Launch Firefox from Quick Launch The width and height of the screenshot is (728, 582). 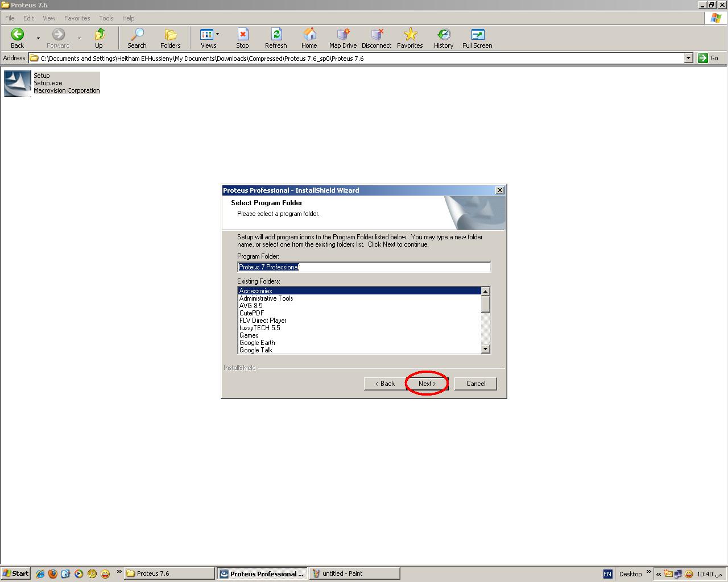(53, 573)
